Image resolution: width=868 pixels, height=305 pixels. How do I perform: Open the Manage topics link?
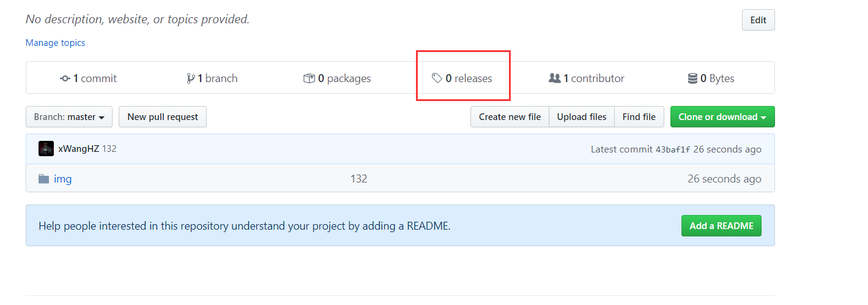pos(55,43)
